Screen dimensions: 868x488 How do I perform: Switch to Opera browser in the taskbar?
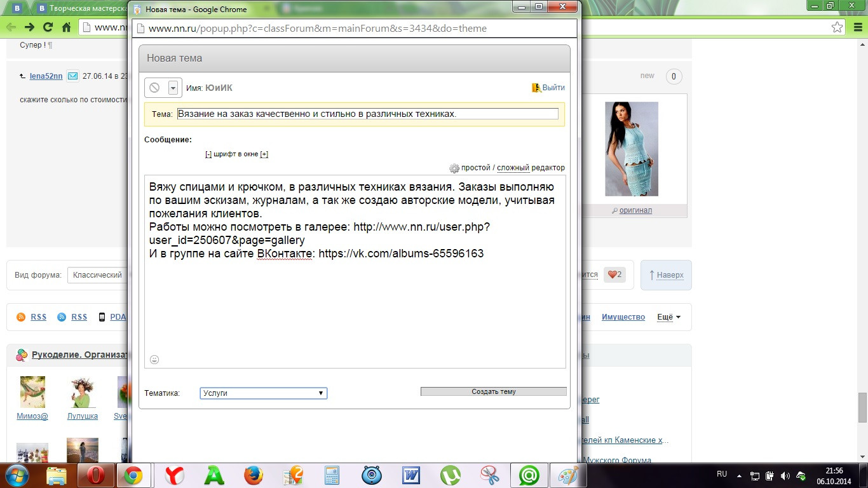coord(95,475)
